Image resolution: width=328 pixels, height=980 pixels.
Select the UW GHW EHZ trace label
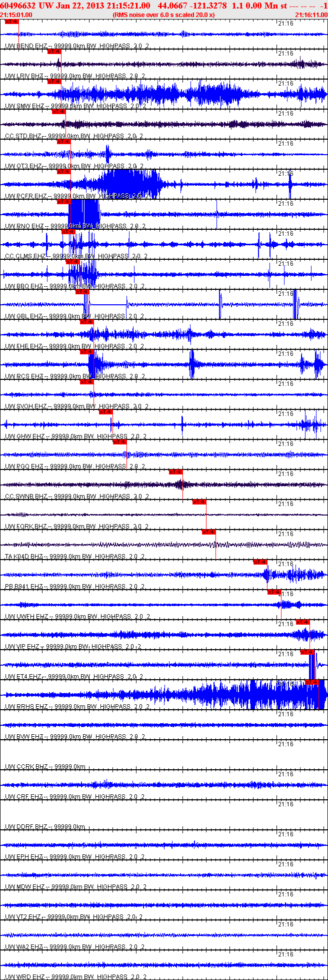(75, 436)
